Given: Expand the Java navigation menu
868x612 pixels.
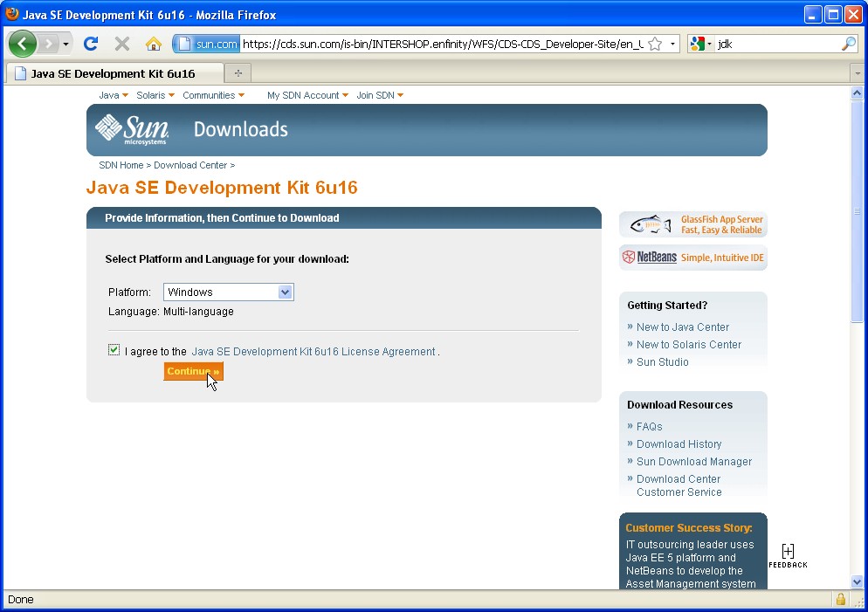Looking at the screenshot, I should coord(114,95).
